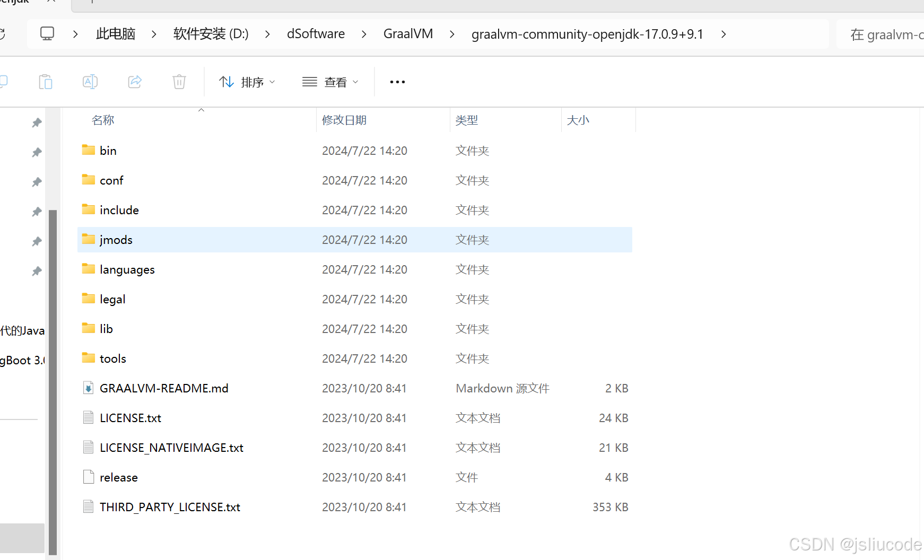924x560 pixels.
Task: Click the share icon in toolbar
Action: click(135, 82)
